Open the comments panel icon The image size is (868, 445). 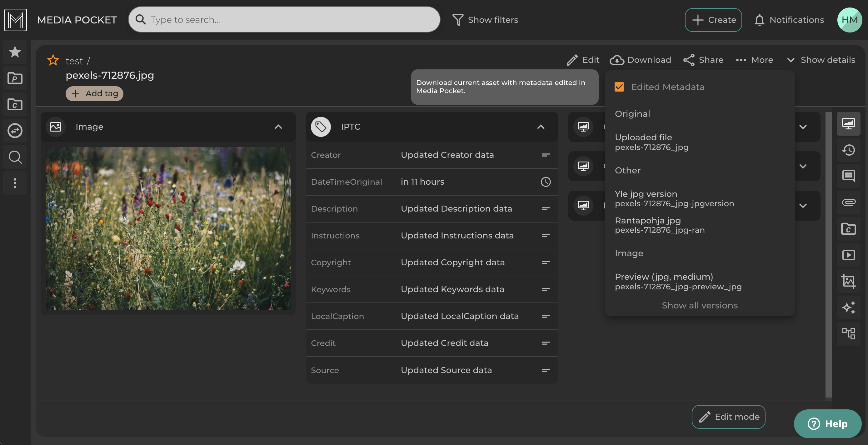pos(848,176)
